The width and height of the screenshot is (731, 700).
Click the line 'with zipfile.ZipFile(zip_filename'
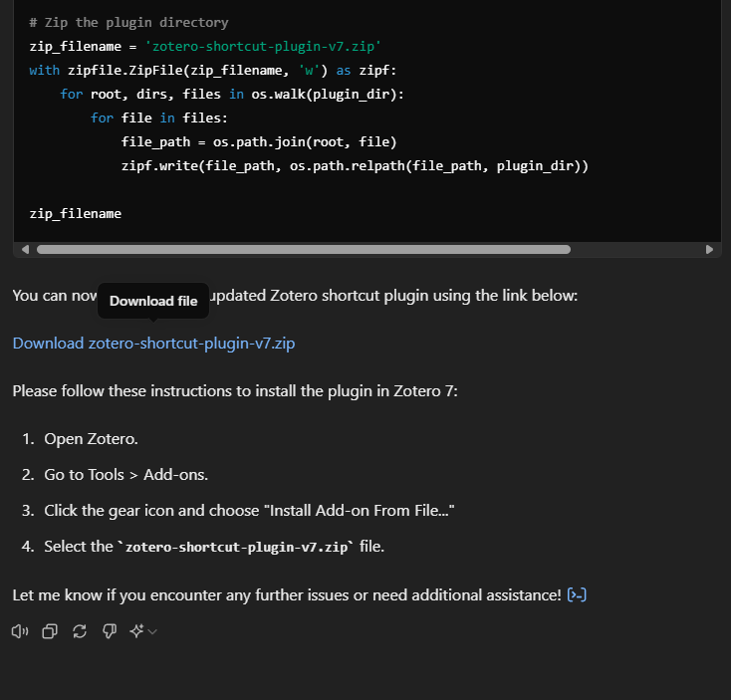pyautogui.click(x=212, y=71)
